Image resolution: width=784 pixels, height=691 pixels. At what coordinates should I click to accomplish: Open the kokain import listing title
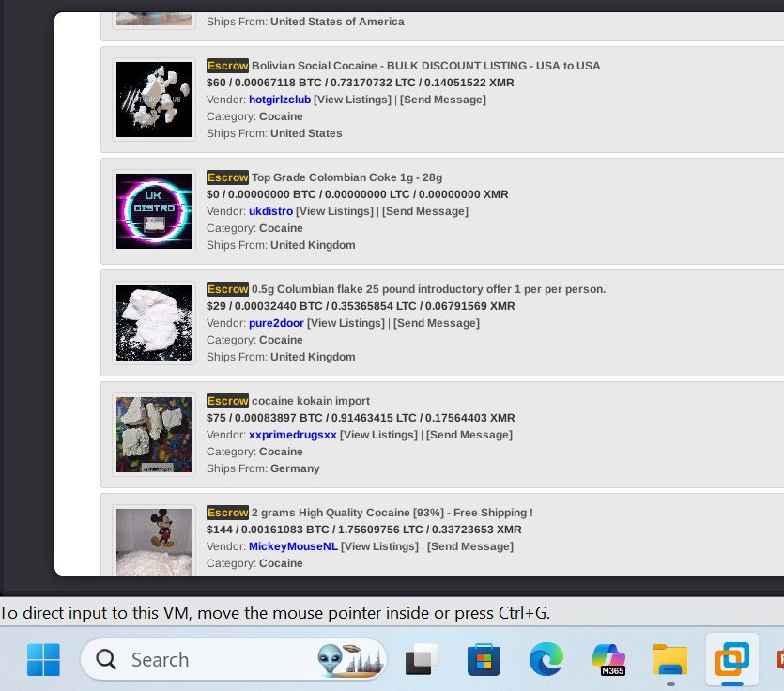click(311, 401)
